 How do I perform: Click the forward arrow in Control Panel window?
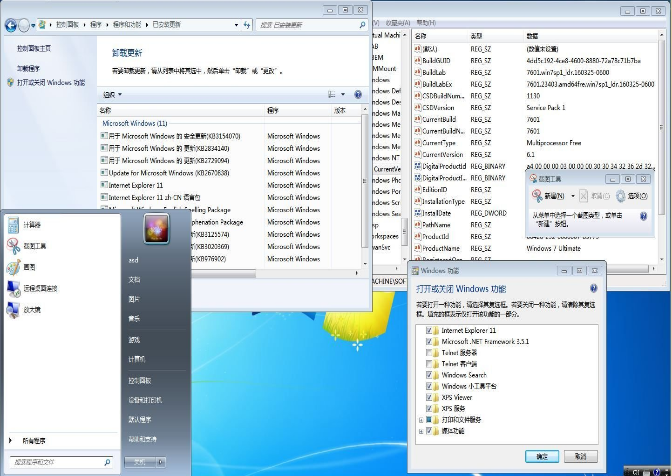(x=24, y=25)
